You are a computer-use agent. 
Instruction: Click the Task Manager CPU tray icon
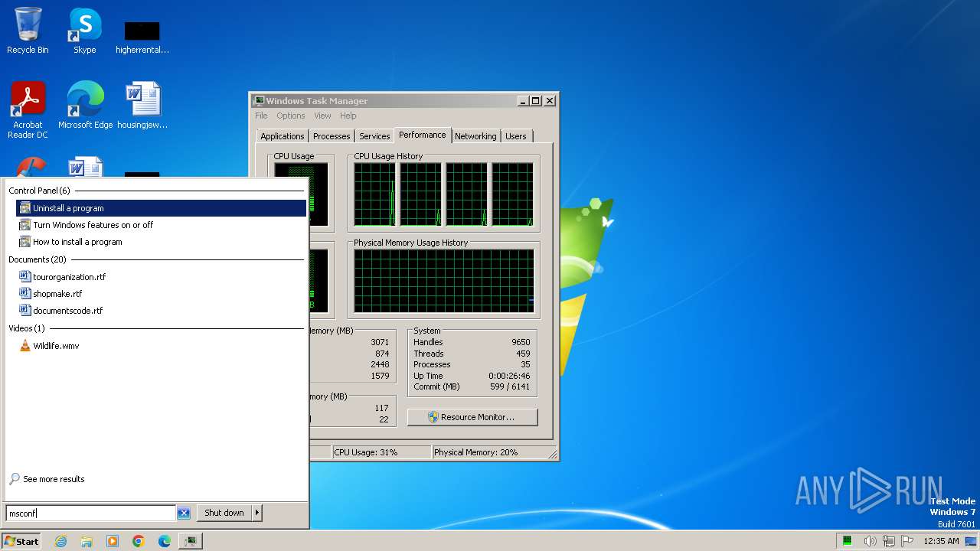pyautogui.click(x=848, y=541)
